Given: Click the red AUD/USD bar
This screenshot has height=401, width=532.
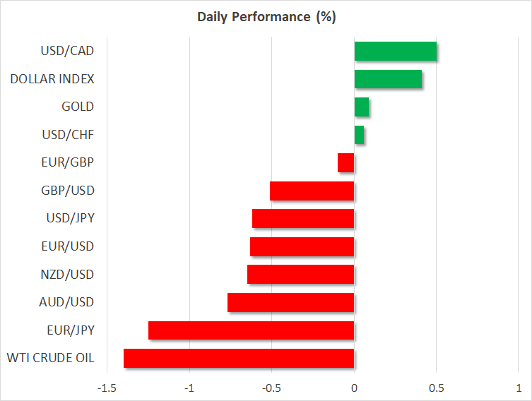Looking at the screenshot, I should (290, 302).
